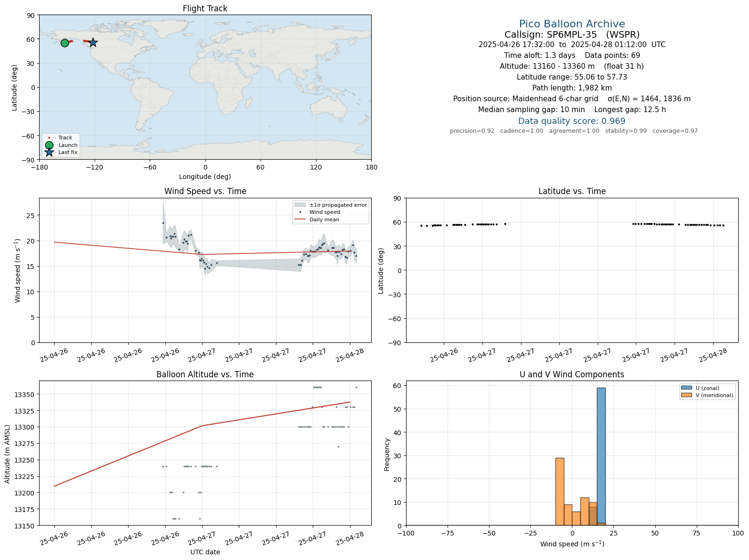This screenshot has height=560, width=749.
Task: Click the "Longitude (deg)" axis label
Action: (x=205, y=177)
